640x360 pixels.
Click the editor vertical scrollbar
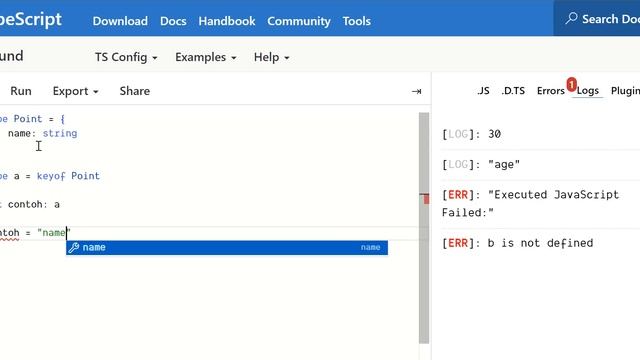424,228
